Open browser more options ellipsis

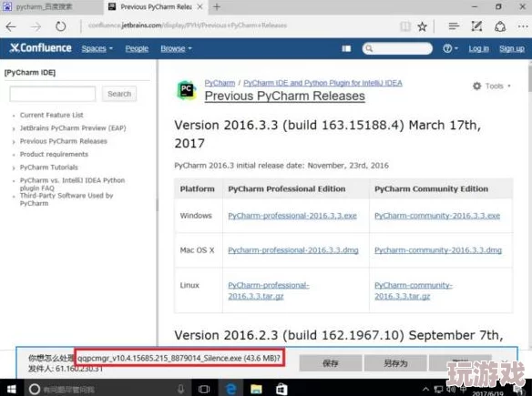pos(523,26)
